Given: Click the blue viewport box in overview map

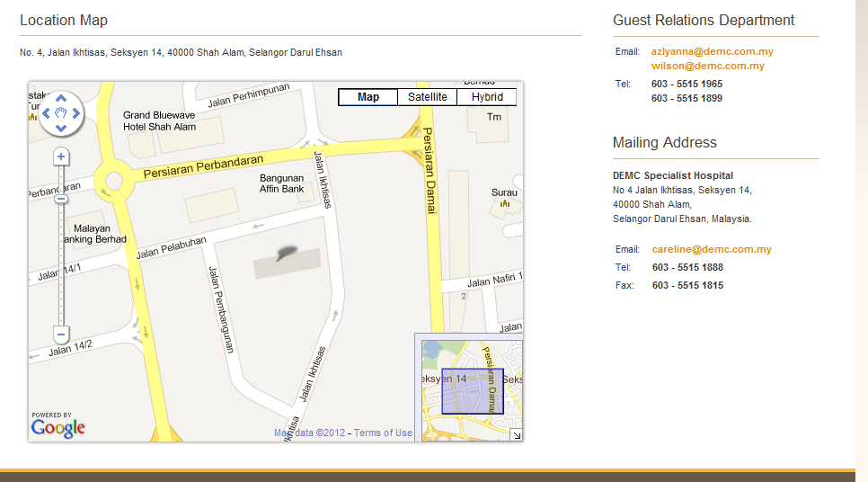Looking at the screenshot, I should (x=473, y=391).
